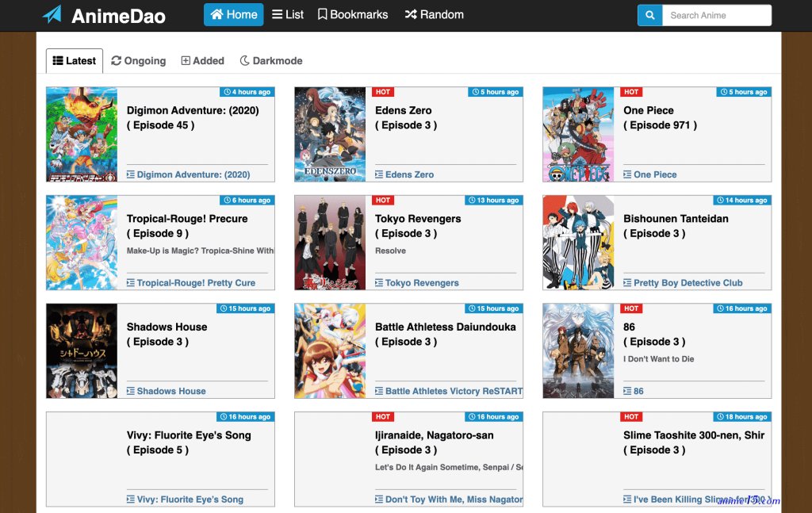Open Bookmarks in the navigation bar

tap(353, 14)
